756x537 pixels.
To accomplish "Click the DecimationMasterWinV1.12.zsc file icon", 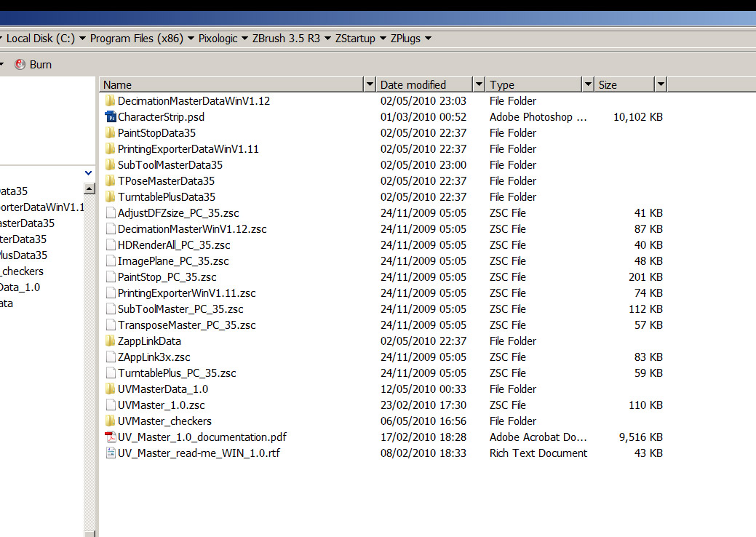I will click(111, 228).
